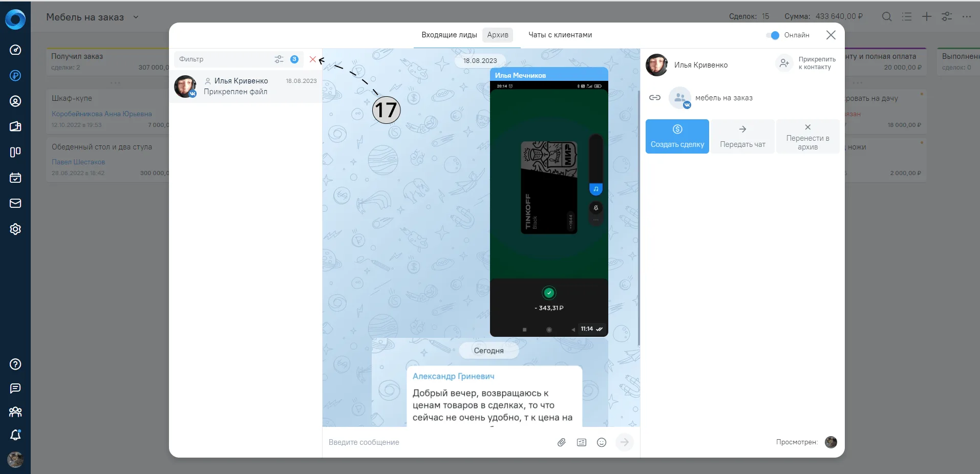Click Перенести в архив button
Screen dimensions: 980x474
point(807,137)
